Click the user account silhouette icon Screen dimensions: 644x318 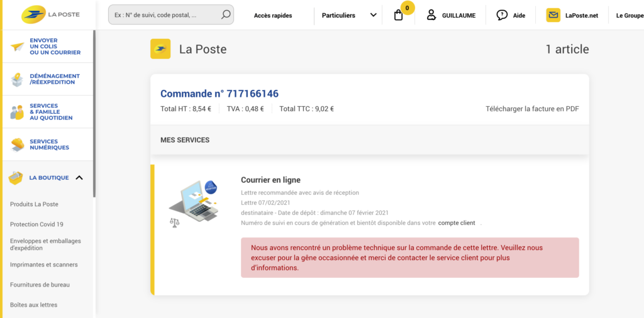(431, 15)
